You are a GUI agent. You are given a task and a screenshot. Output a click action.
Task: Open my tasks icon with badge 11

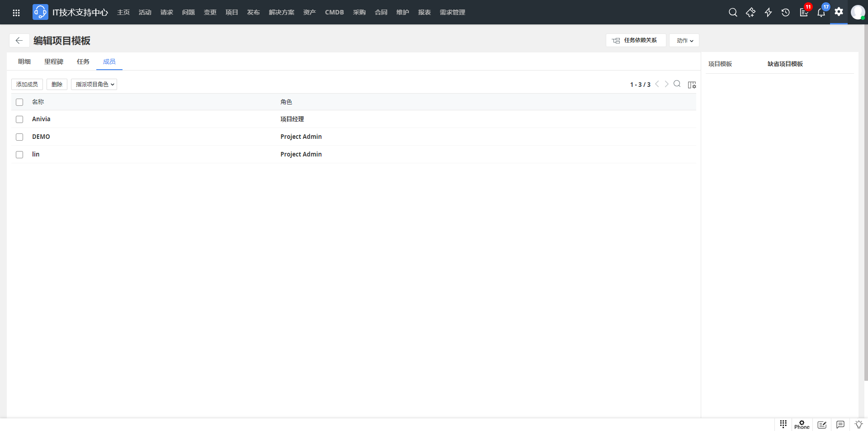(804, 12)
